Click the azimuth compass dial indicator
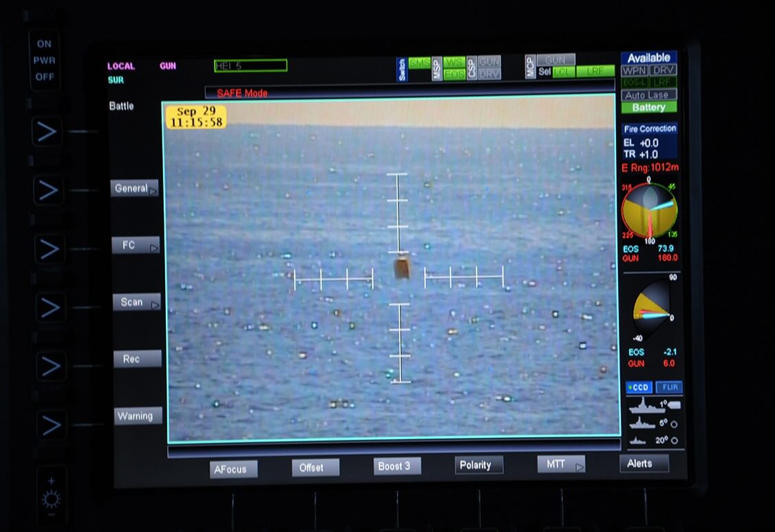The width and height of the screenshot is (775, 532). click(x=649, y=210)
